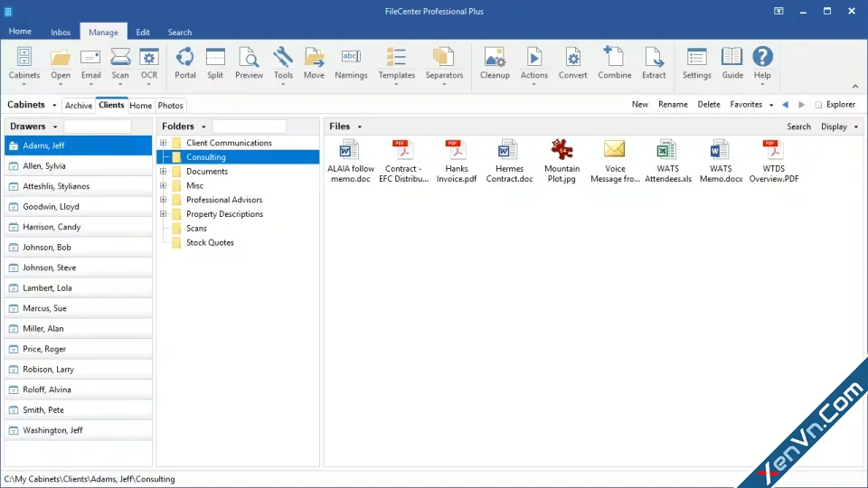Viewport: 868px width, 488px height.
Task: Open Settings from the ribbon
Action: point(696,63)
